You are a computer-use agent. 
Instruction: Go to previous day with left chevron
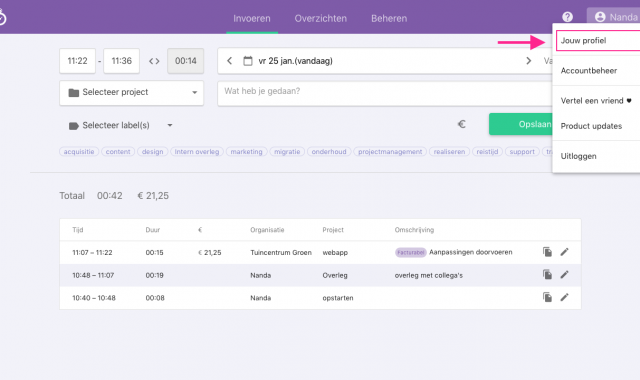[x=229, y=61]
